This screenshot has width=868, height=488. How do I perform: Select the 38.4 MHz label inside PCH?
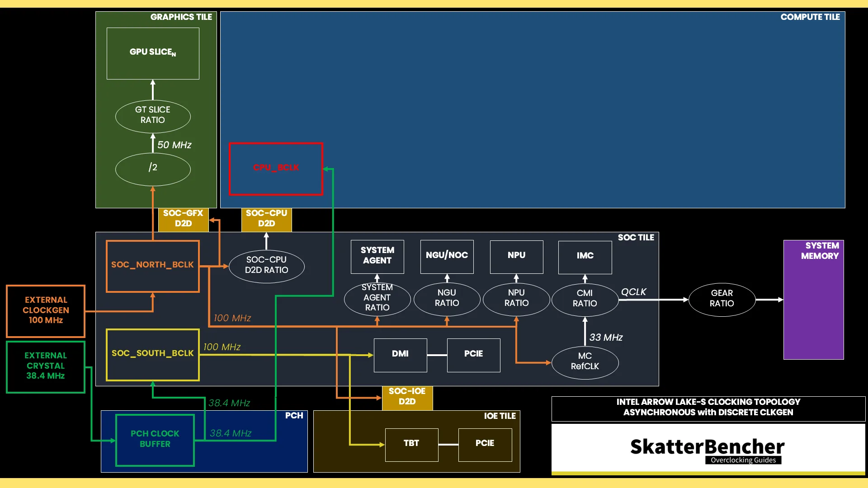(231, 433)
